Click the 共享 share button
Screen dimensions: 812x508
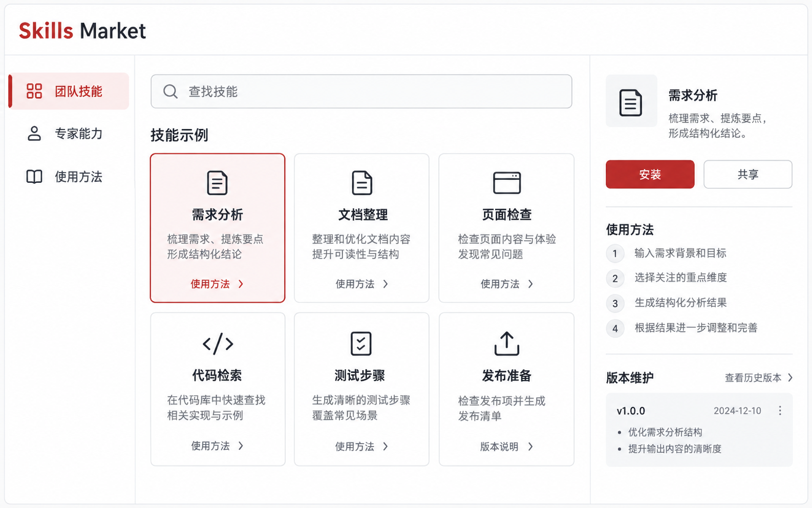pyautogui.click(x=748, y=175)
